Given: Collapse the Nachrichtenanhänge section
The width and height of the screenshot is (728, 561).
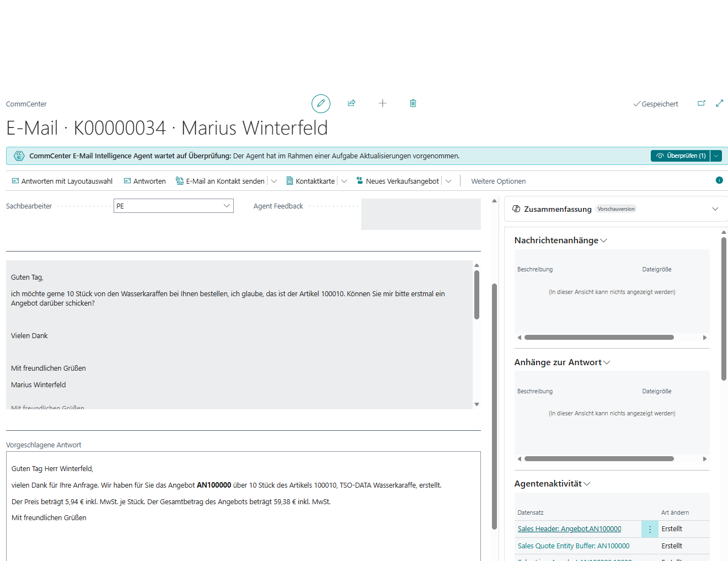Looking at the screenshot, I should click(x=604, y=241).
